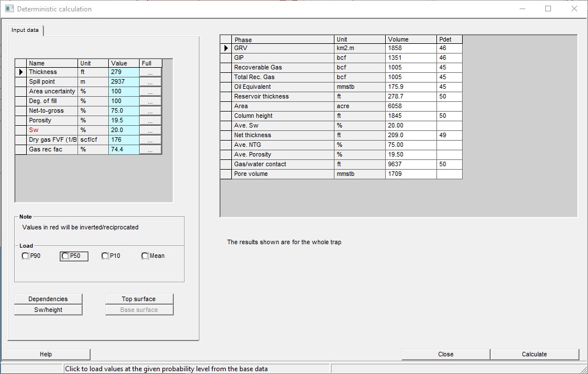Select the P90 radio button
Viewport: 588px width, 374px height.
[x=25, y=256]
